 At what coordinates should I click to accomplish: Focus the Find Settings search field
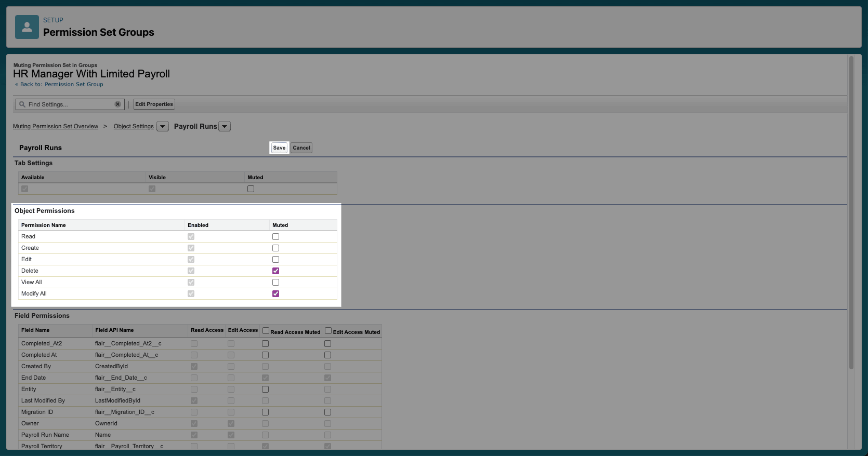tap(71, 104)
